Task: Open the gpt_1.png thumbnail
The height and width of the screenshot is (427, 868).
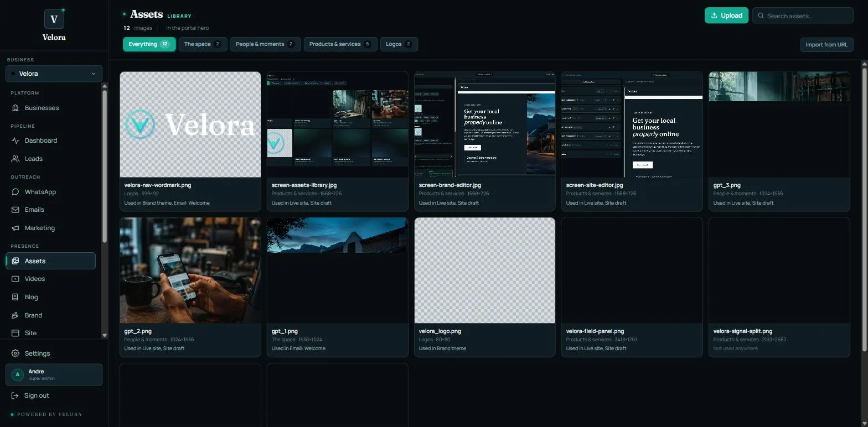Action: 338,270
